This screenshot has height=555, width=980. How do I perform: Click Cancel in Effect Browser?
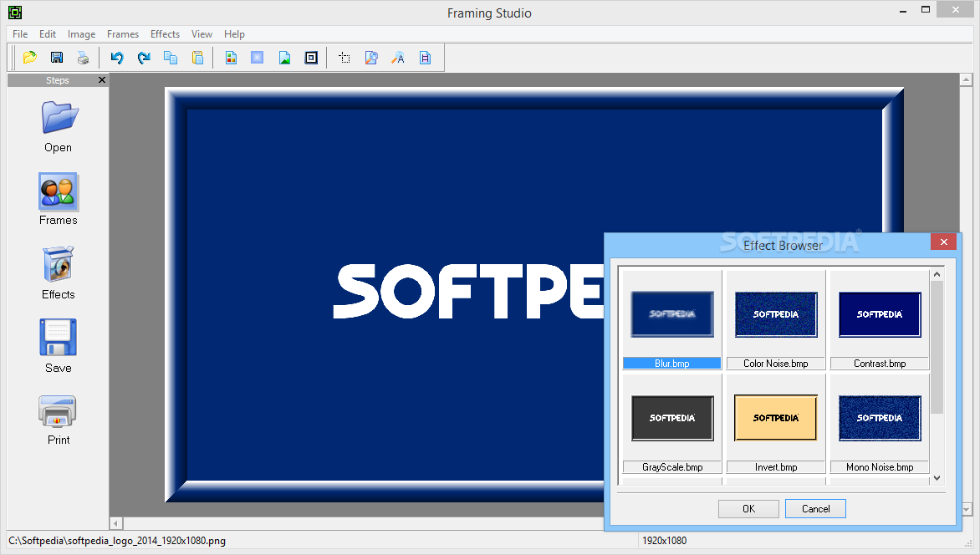815,509
